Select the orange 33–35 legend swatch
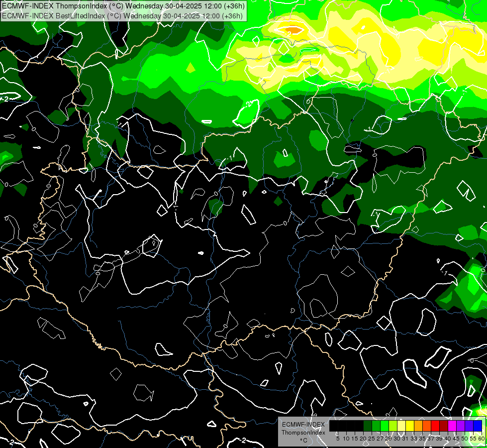Screen dimensions: 487x448 [x=418, y=426]
